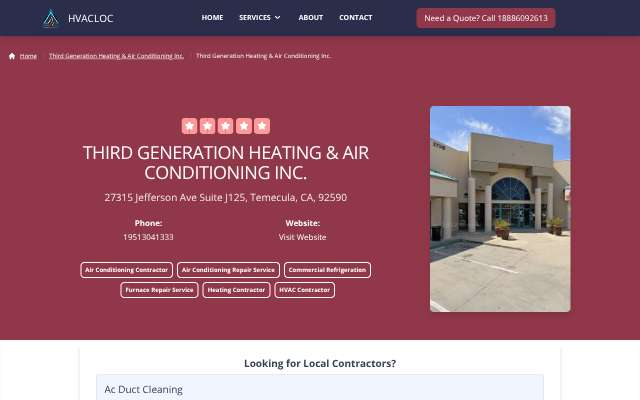The width and height of the screenshot is (640, 400).
Task: Click the Need a Quote call button
Action: (486, 18)
